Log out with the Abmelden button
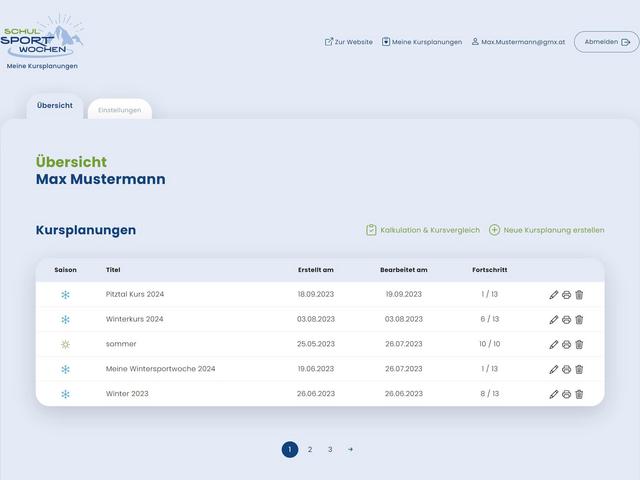640x480 pixels. 607,42
